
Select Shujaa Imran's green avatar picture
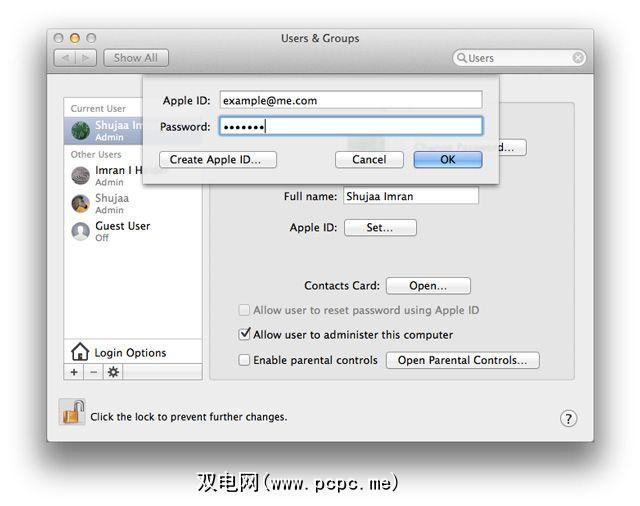point(80,131)
